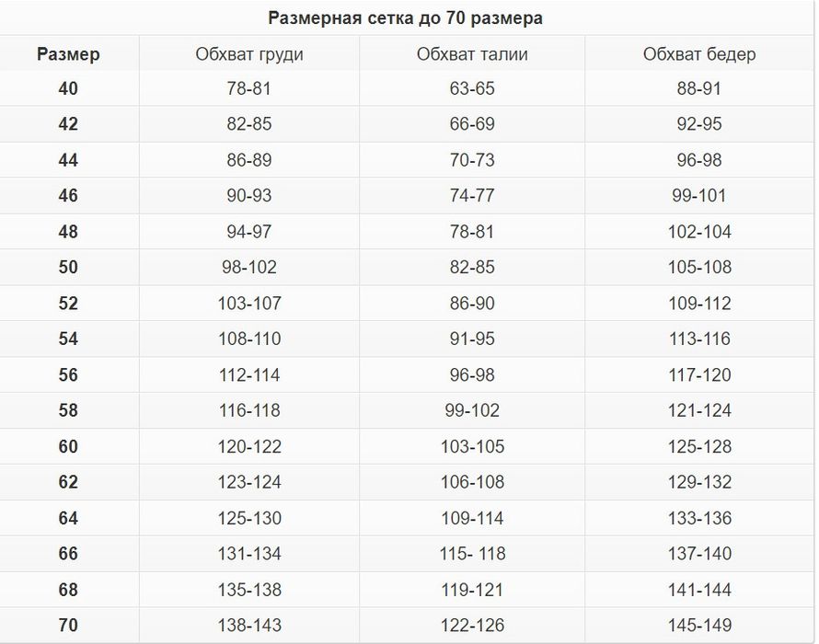Select chest measurement 98-102
The width and height of the screenshot is (819, 644).
[249, 268]
